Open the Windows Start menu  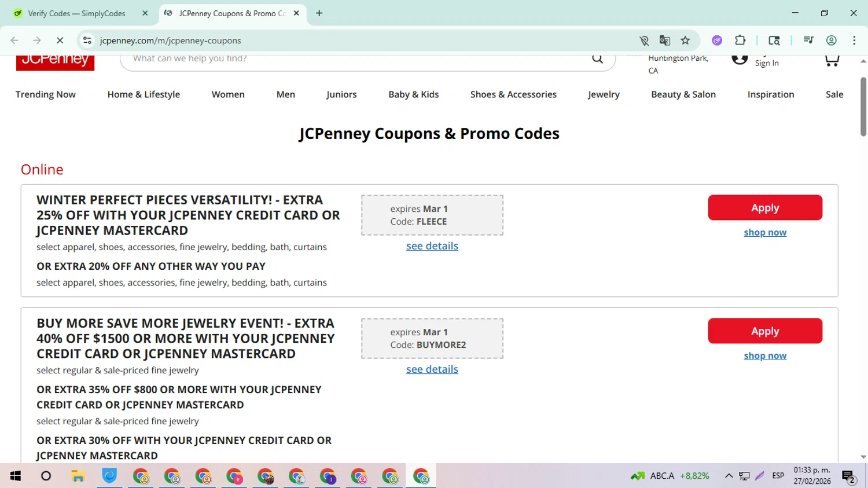click(x=16, y=476)
